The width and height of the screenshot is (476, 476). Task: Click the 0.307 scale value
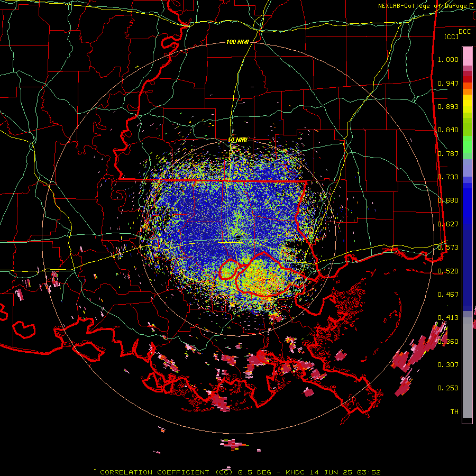click(448, 365)
